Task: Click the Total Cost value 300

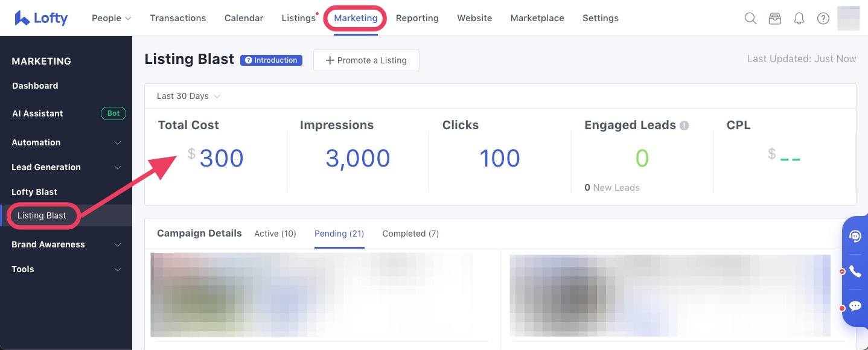Action: point(222,158)
